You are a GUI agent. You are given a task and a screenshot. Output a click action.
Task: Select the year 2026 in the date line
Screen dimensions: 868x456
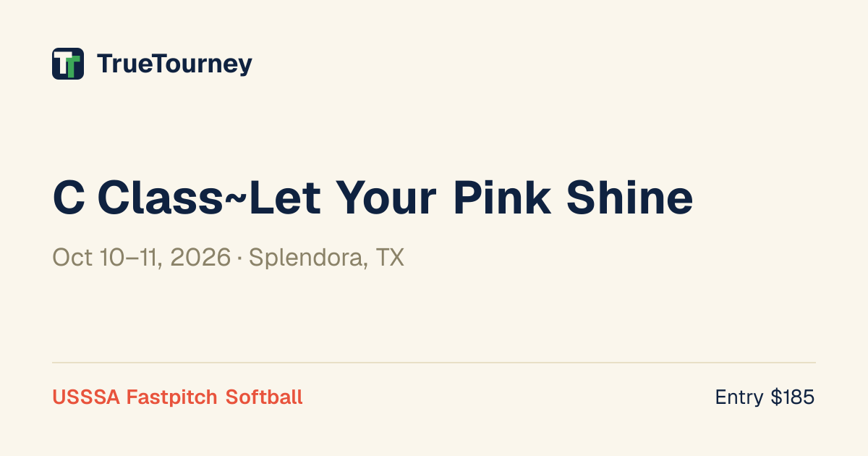200,258
